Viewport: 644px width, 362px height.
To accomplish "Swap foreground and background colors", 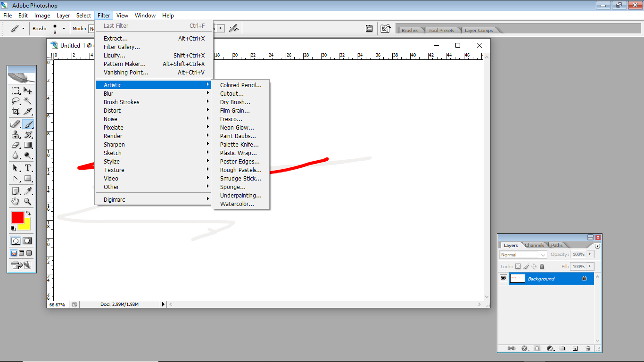I will click(28, 213).
